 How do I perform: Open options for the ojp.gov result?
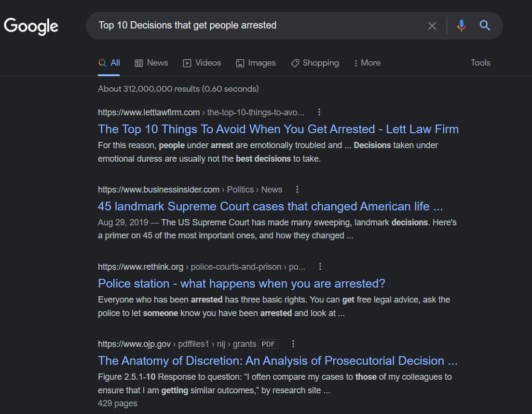pyautogui.click(x=293, y=344)
